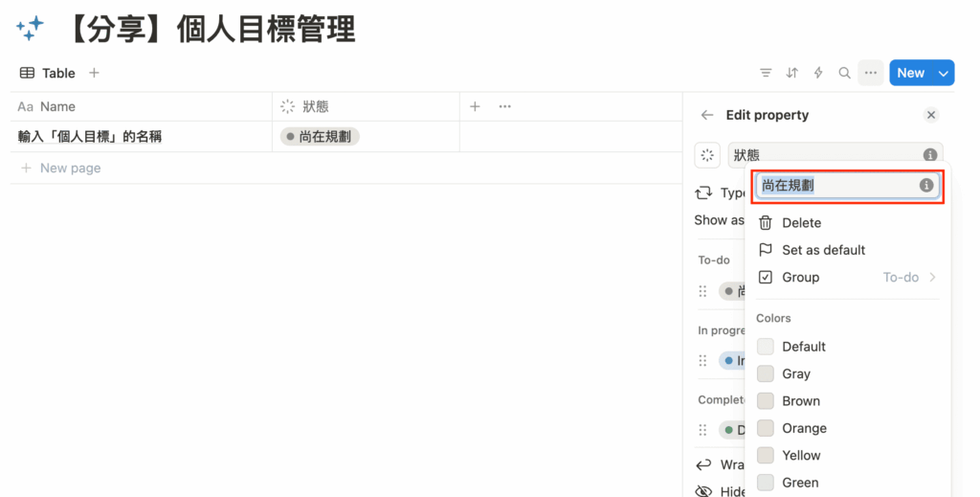
Task: Add a new view with plus icon
Action: pyautogui.click(x=94, y=73)
